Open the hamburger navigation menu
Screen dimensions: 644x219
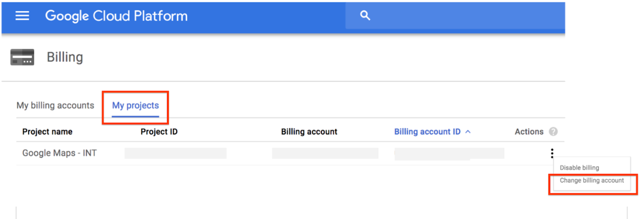click(x=22, y=16)
